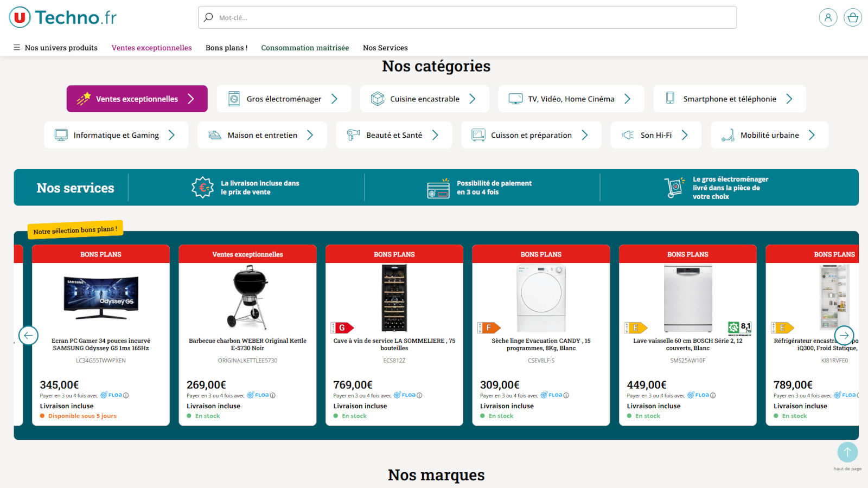Click the FLOA info icon under 269,00€

click(273, 395)
